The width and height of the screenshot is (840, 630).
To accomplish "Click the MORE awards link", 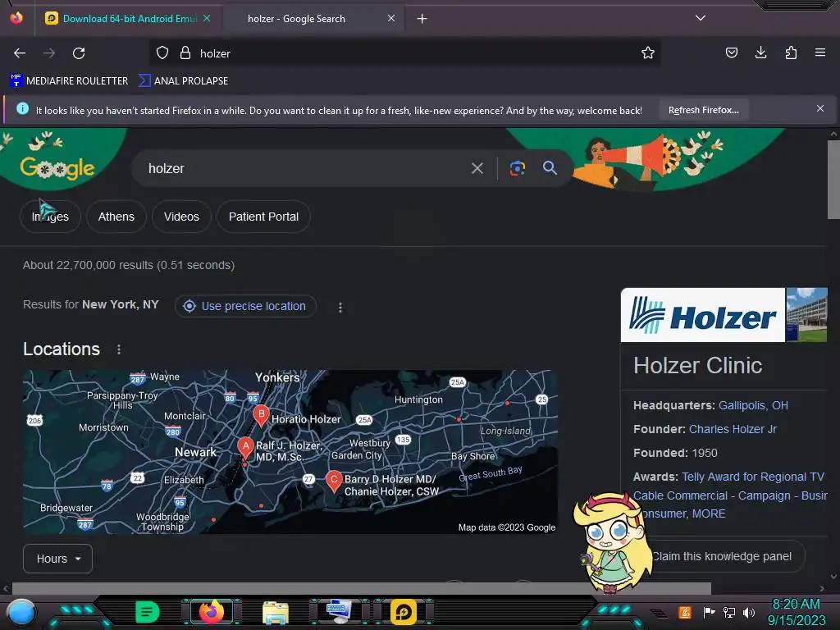I will [709, 514].
